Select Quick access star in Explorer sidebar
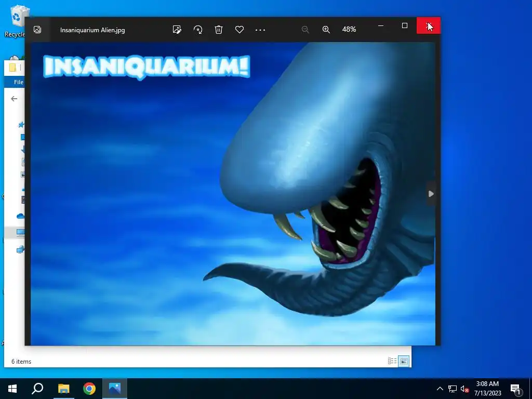The image size is (532, 399). pos(21,125)
